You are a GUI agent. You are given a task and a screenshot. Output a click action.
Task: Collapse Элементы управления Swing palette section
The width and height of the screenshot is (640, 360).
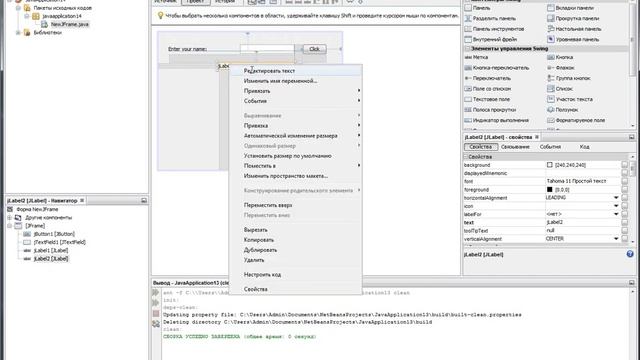(467, 49)
